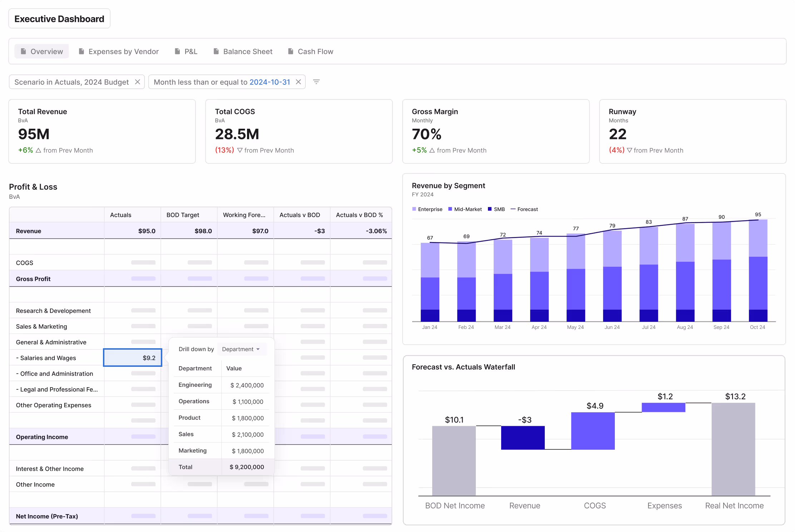Select the $9.2 Salaries and Wages cell
The height and width of the screenshot is (532, 795).
click(x=133, y=358)
